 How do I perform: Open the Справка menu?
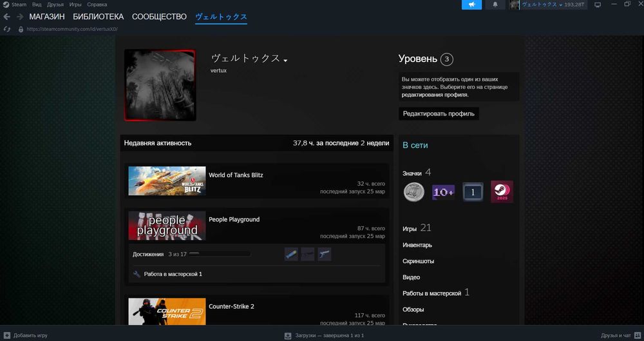click(x=97, y=5)
